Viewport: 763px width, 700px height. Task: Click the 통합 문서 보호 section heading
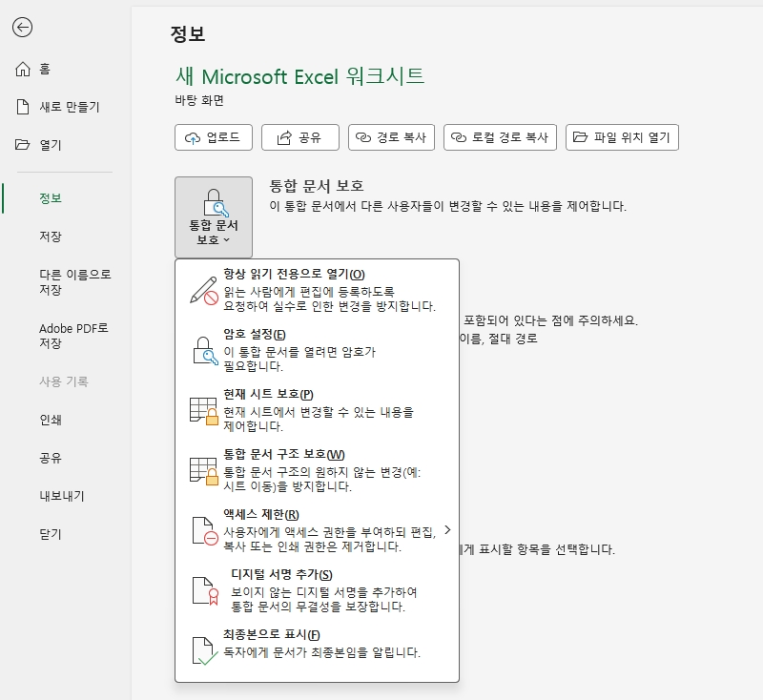click(x=317, y=185)
